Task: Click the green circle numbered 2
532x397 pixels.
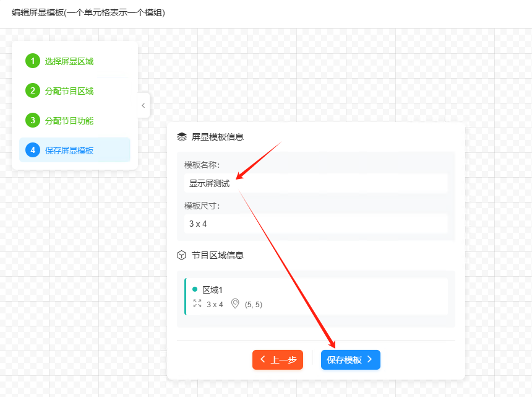Action: pyautogui.click(x=33, y=90)
